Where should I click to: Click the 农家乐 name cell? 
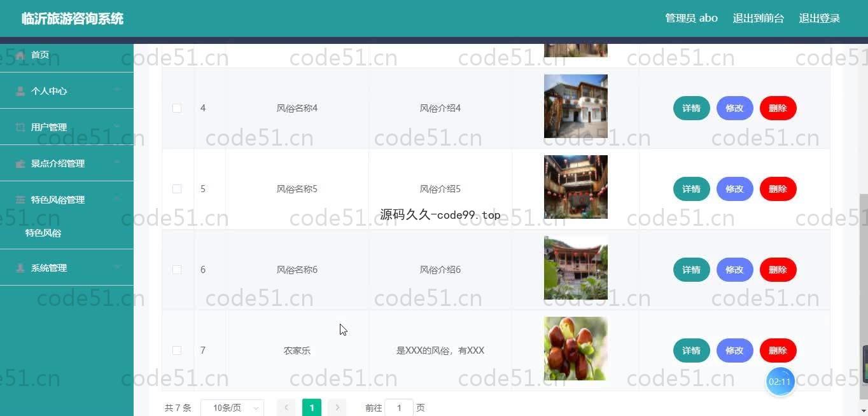297,350
